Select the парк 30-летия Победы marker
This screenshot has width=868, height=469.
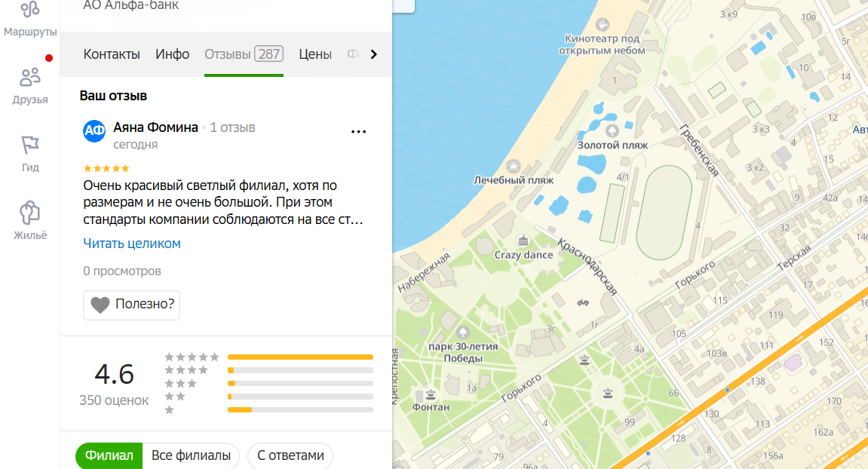click(x=463, y=333)
